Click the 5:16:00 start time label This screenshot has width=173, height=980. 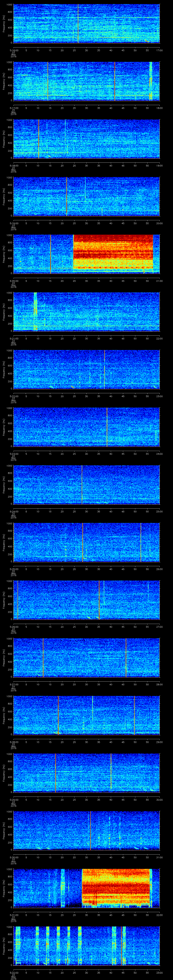tap(14, 50)
